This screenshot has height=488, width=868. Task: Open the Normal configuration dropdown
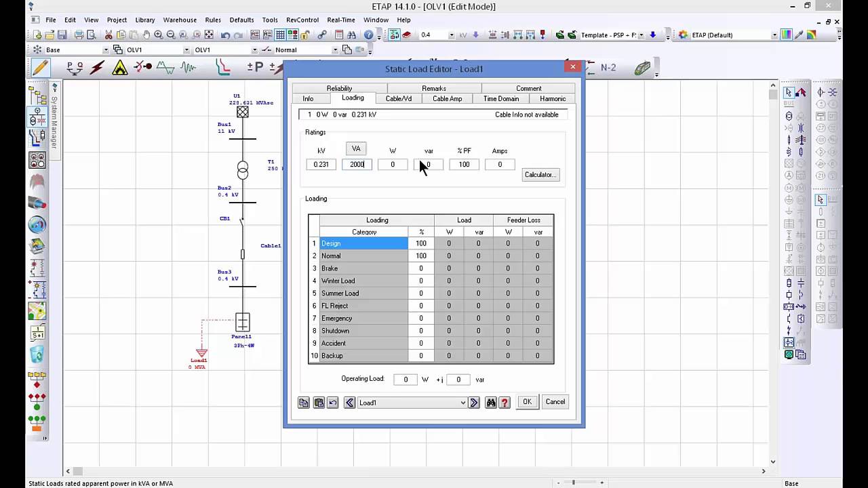(x=335, y=49)
